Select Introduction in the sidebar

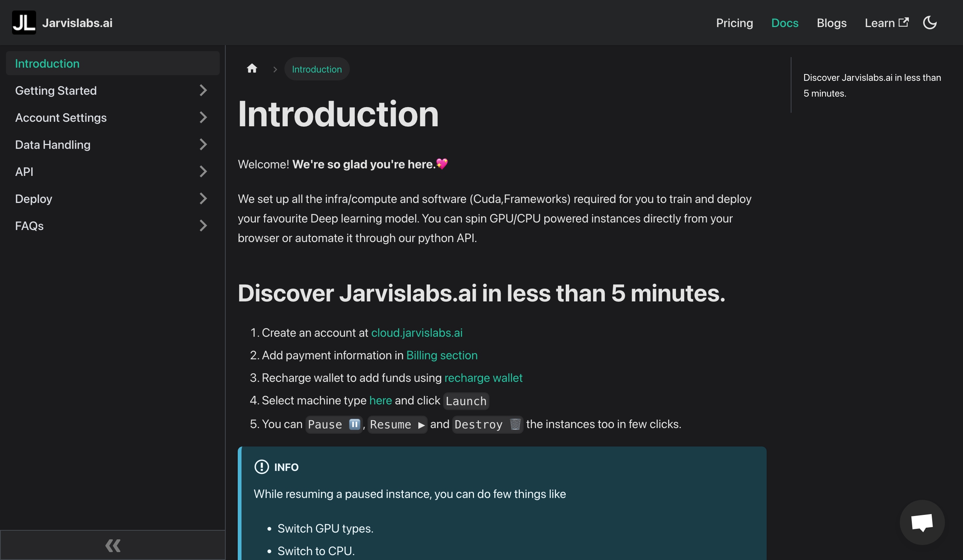(x=113, y=64)
